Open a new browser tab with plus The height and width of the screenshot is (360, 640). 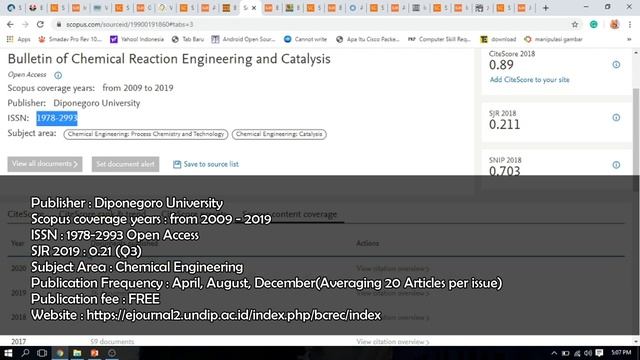coord(545,8)
